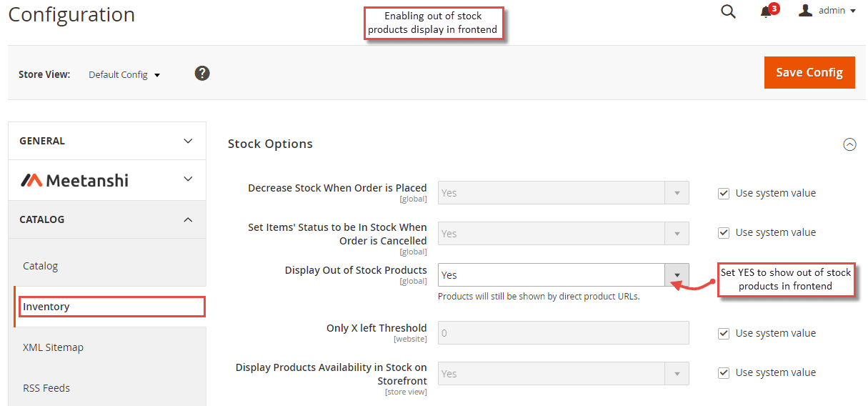Uncheck system value for Only X left Threshold
The image size is (868, 406).
pyautogui.click(x=724, y=333)
